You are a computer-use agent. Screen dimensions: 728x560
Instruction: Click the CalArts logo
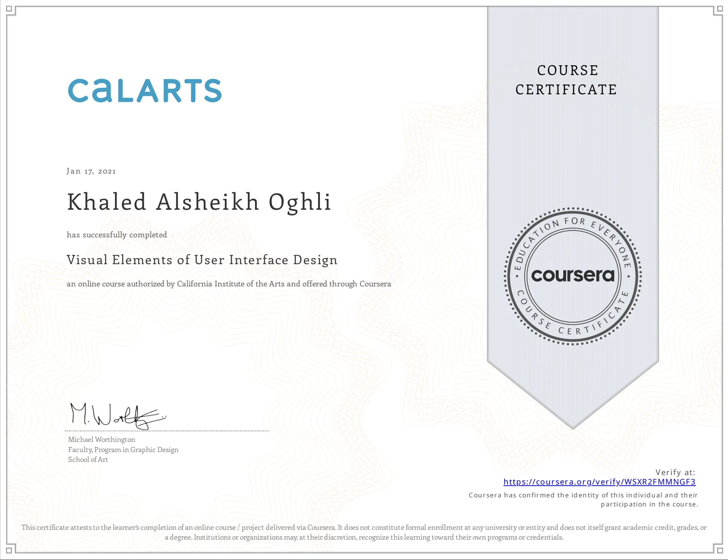pos(145,91)
